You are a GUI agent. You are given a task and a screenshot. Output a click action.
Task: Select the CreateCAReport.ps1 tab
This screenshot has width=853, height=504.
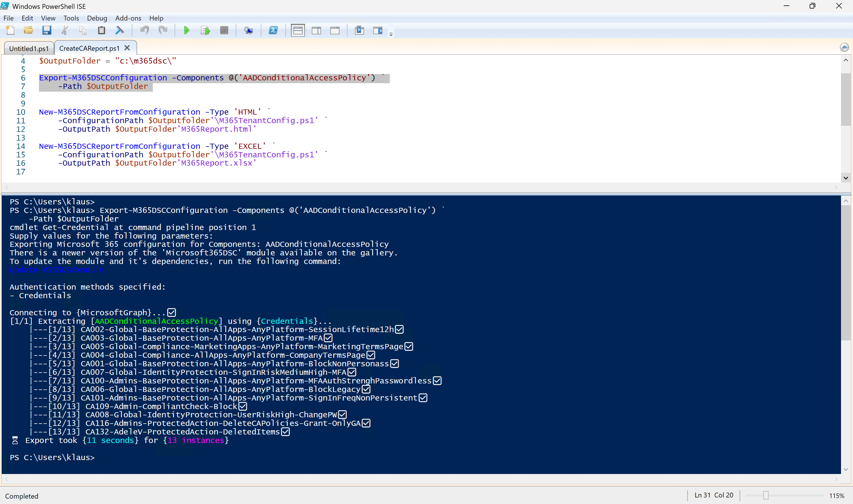[89, 48]
